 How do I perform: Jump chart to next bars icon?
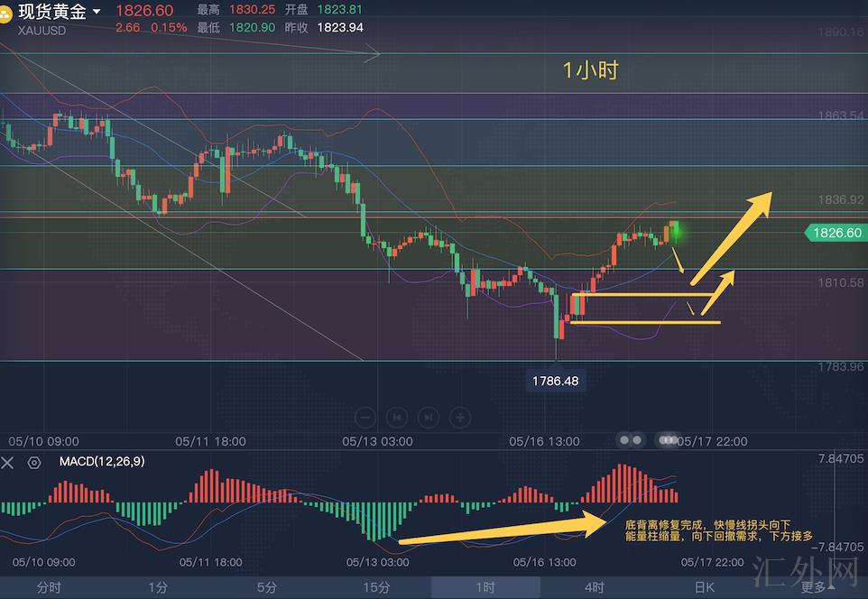click(429, 417)
